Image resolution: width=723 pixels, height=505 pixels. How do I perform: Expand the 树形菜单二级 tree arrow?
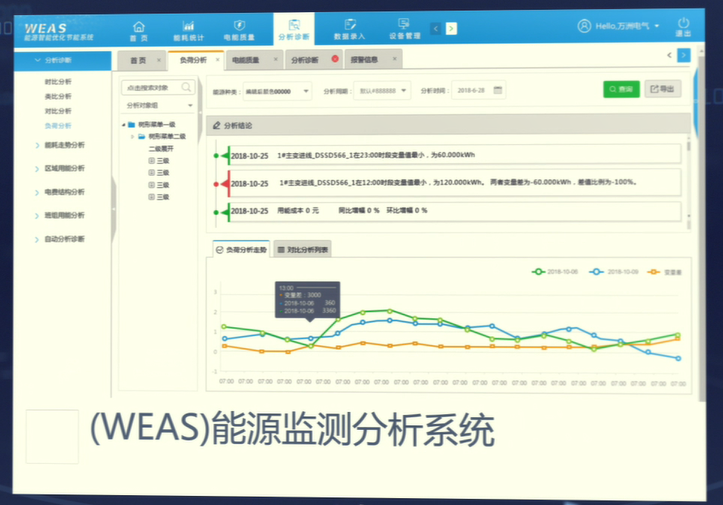click(133, 137)
